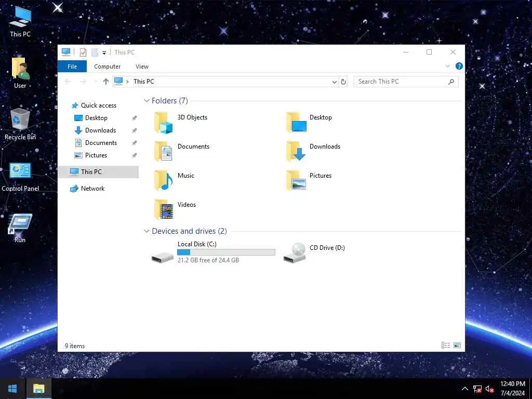Select the Downloads folder in Folders group

(296, 151)
